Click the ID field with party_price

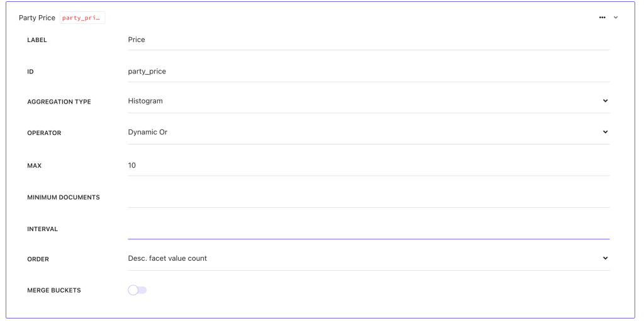click(368, 72)
